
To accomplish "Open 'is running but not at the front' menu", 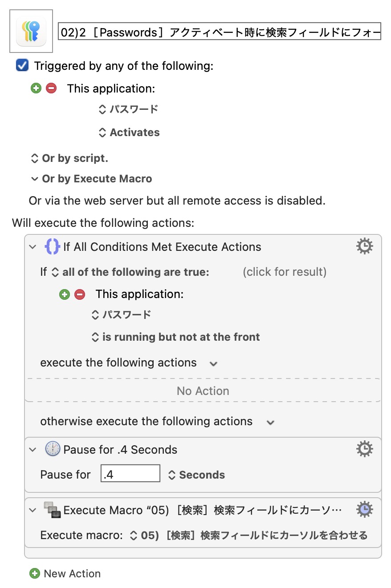I will pos(175,337).
